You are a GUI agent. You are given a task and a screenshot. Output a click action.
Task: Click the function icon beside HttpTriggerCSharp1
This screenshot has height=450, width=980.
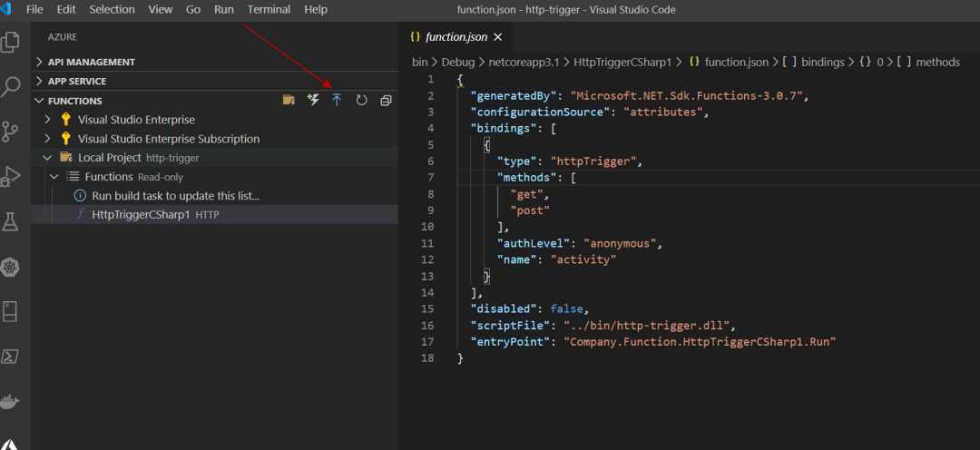pos(79,214)
